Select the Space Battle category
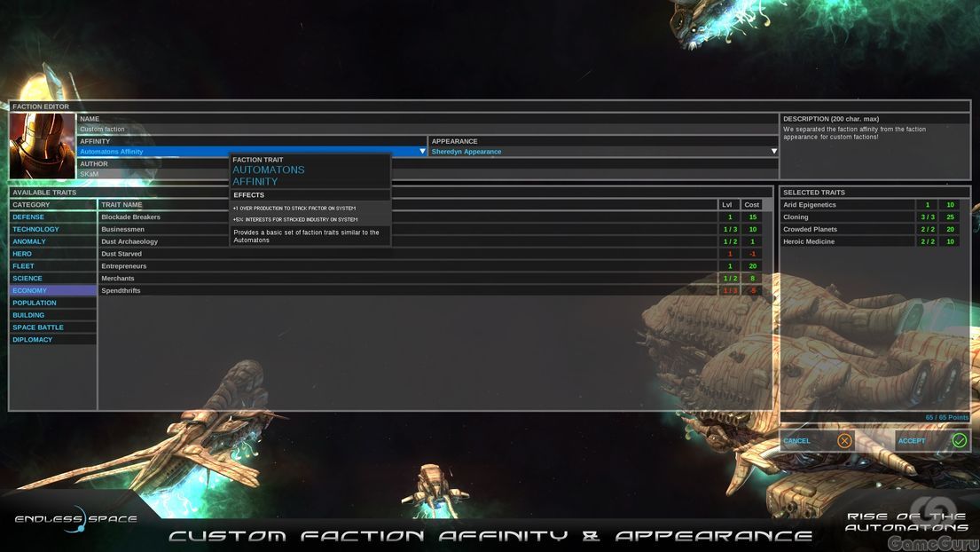 point(53,327)
